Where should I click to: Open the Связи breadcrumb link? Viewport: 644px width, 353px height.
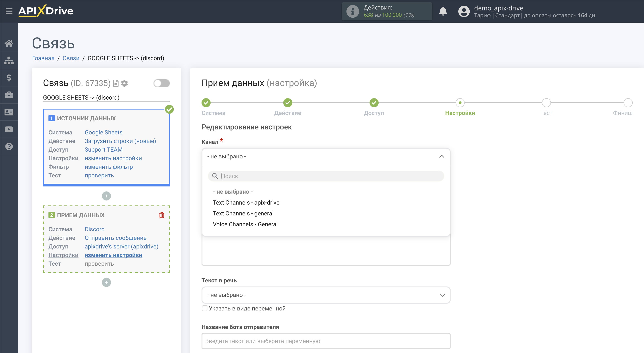pyautogui.click(x=71, y=58)
